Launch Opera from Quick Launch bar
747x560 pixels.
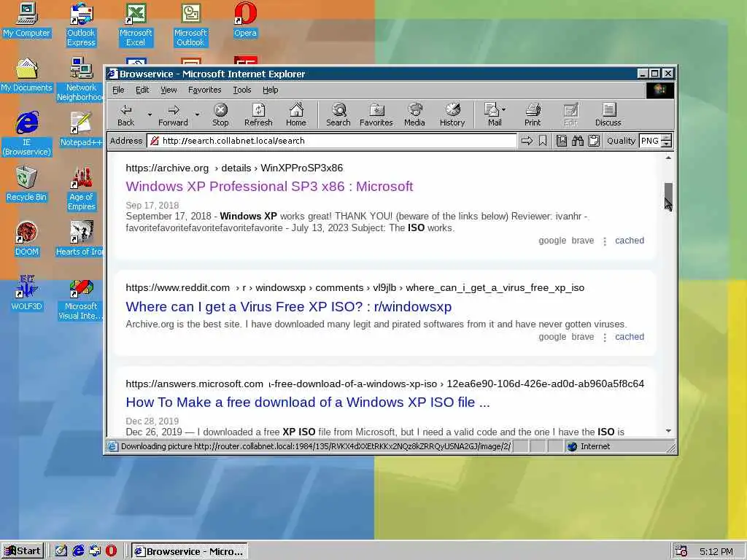111,551
